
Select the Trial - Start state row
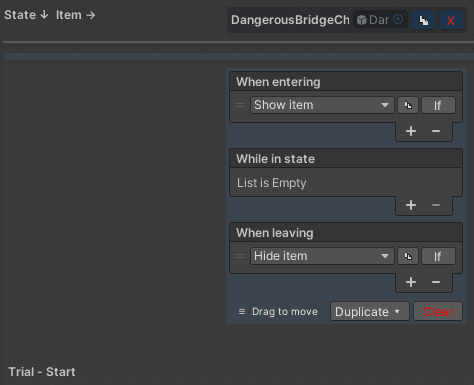pyautogui.click(x=42, y=372)
